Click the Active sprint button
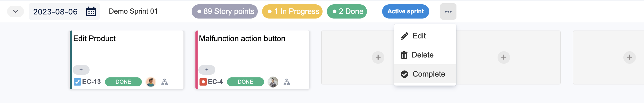The height and width of the screenshot is (103, 644). point(406,11)
